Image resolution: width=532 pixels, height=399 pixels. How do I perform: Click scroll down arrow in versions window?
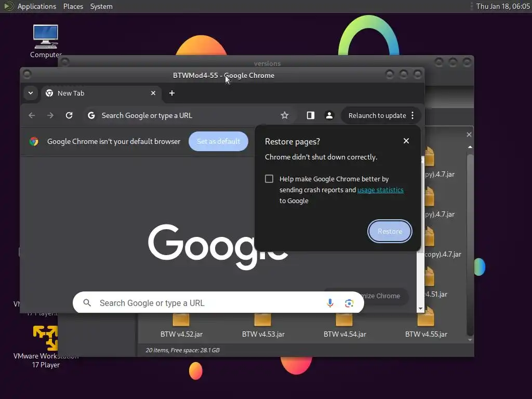click(470, 340)
